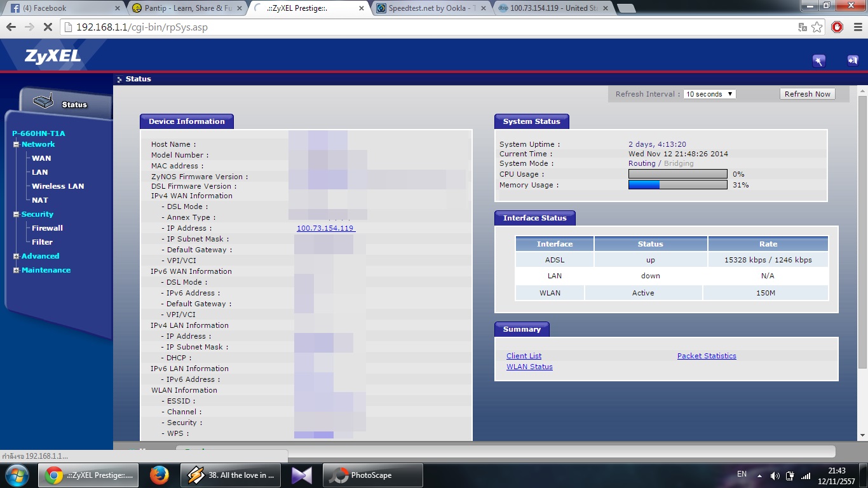Bookmark this page with the star icon
Viewport: 868px width, 488px height.
(x=817, y=27)
